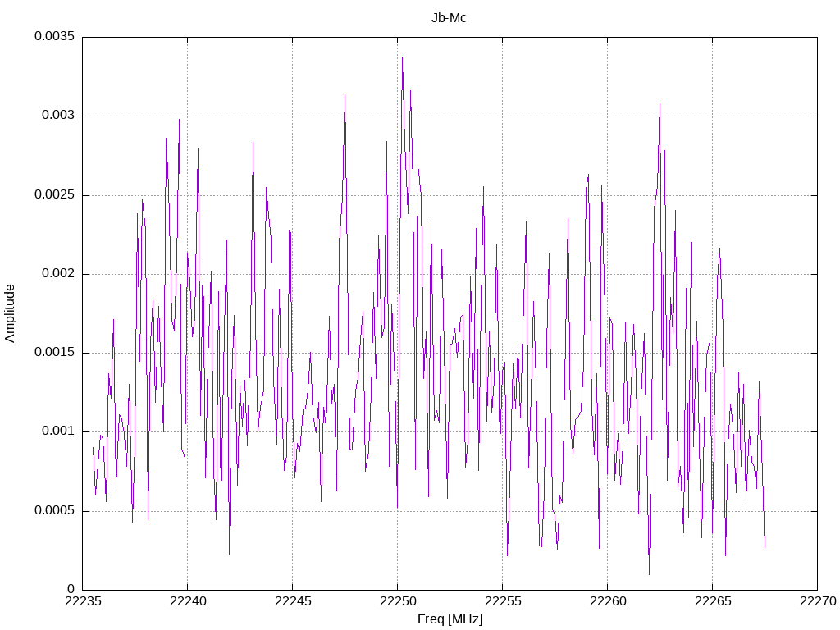The height and width of the screenshot is (630, 840).
Task: Select the Amplitude y-axis label
Action: 10,313
